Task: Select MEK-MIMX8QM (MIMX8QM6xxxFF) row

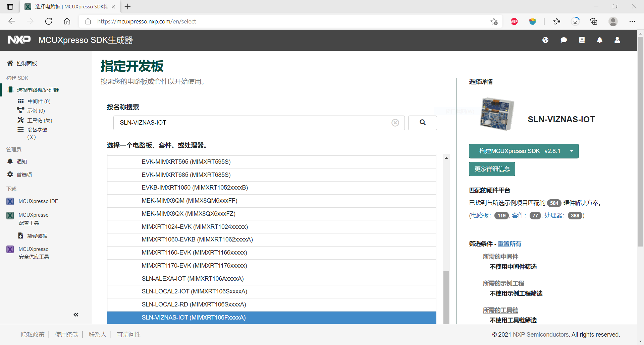Action: [x=272, y=201]
